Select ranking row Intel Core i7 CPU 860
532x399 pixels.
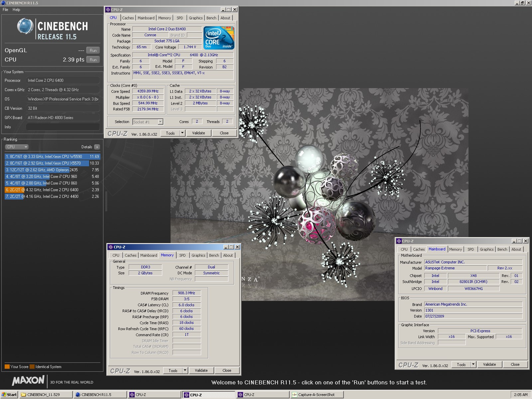(52, 183)
